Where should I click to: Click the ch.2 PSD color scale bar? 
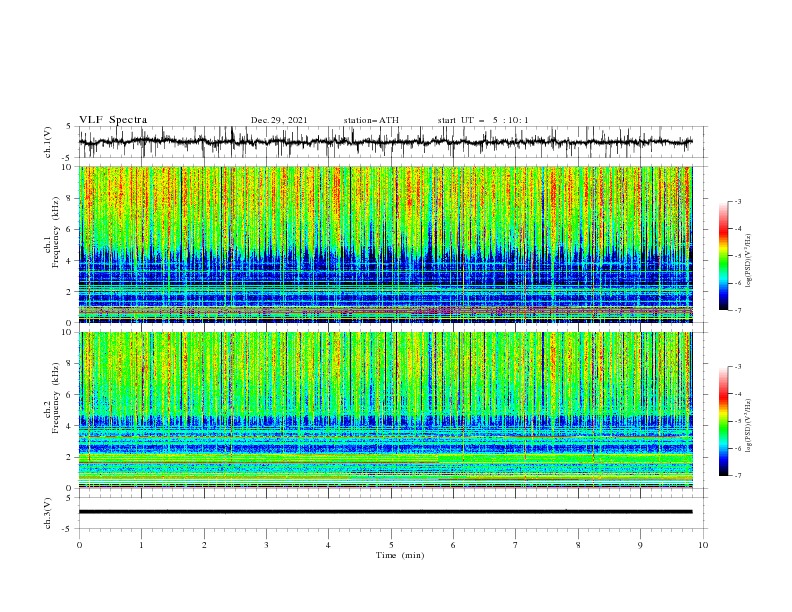[724, 421]
